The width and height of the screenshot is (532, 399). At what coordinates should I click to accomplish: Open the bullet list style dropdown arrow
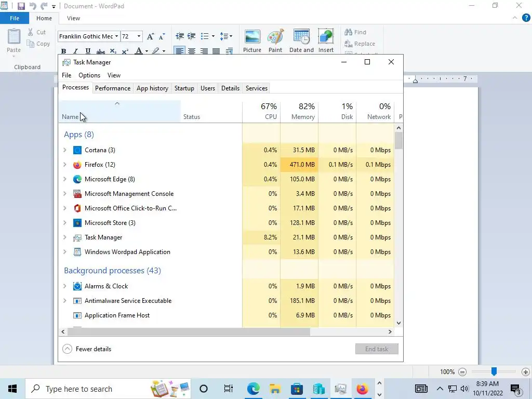[x=213, y=36]
